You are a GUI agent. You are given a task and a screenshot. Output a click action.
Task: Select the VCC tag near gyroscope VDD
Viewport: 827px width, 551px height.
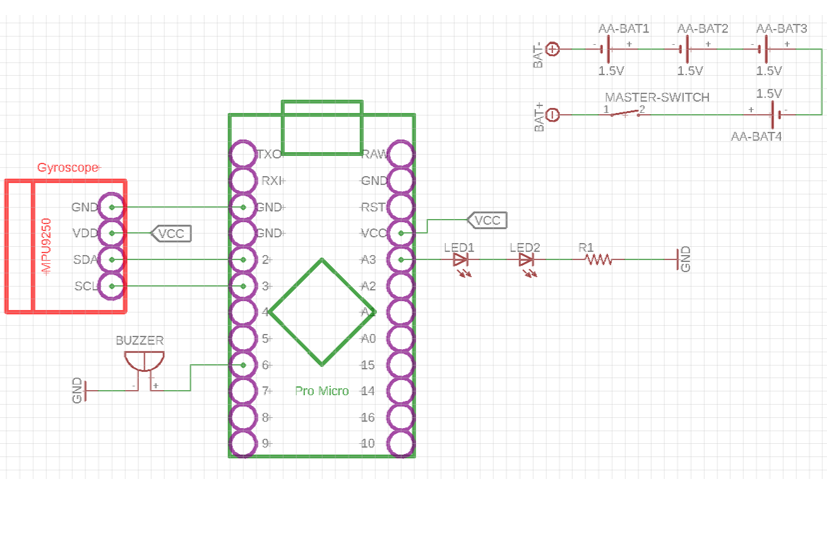171,233
